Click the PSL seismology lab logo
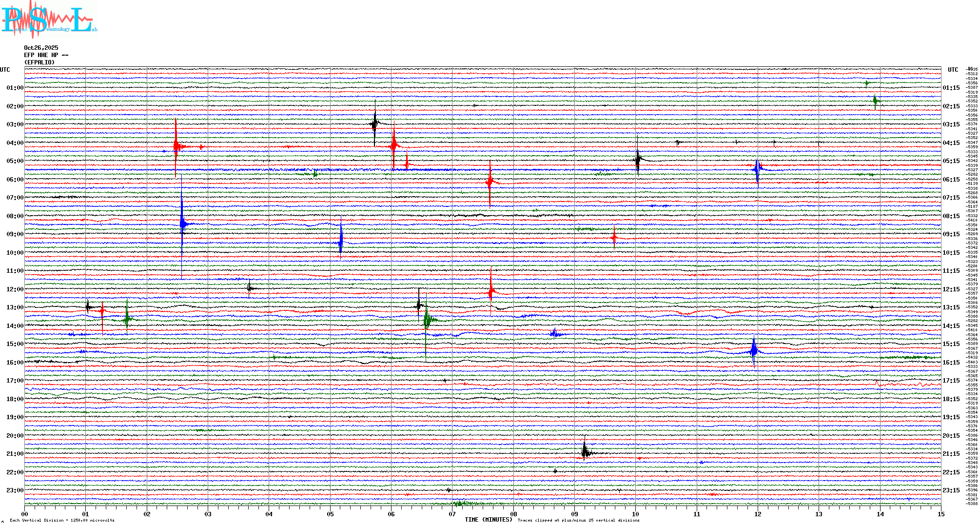Screen dimensions: 980x527 [49, 20]
